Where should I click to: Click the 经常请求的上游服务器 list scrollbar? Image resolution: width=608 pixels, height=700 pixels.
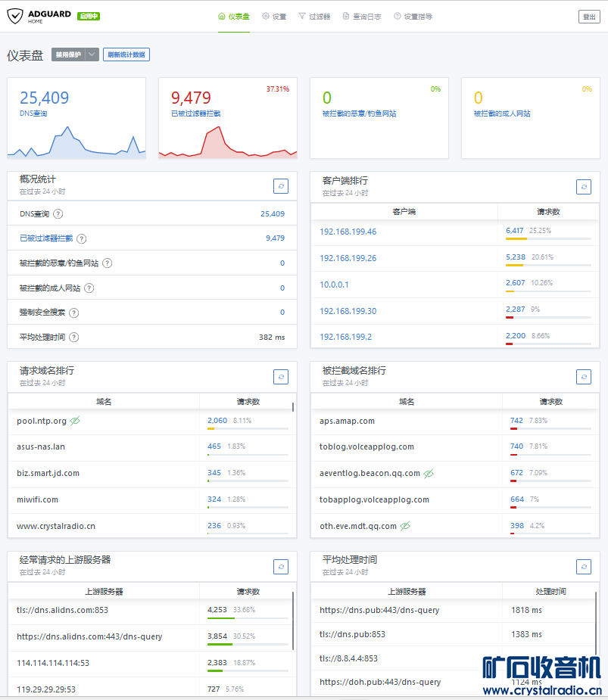(293, 621)
